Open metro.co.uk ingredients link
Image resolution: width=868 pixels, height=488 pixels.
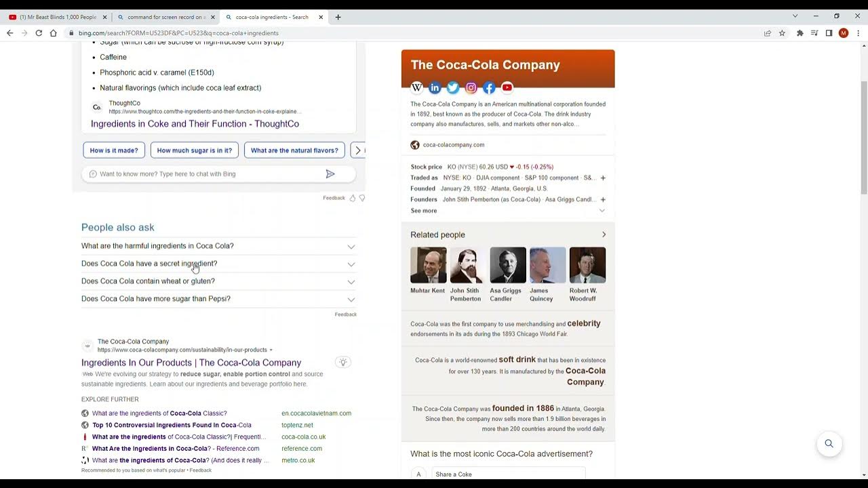180,460
